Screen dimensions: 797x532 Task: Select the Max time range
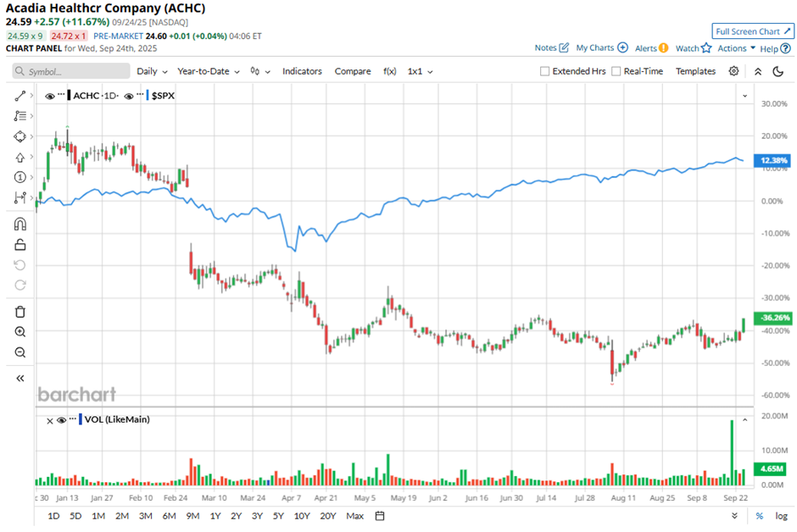(354, 516)
